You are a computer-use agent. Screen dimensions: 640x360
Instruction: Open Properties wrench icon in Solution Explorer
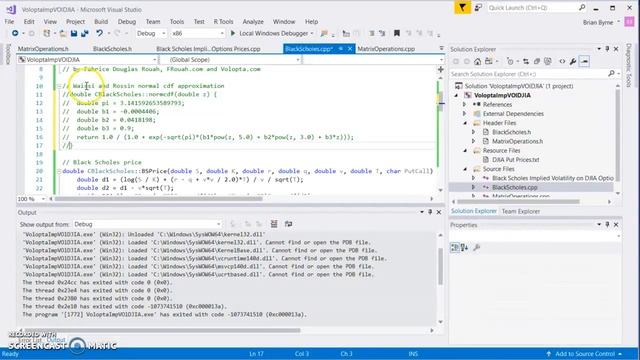pyautogui.click(x=573, y=62)
